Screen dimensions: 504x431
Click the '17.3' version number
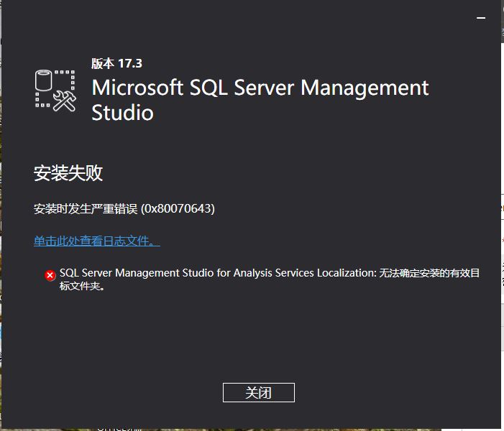132,63
